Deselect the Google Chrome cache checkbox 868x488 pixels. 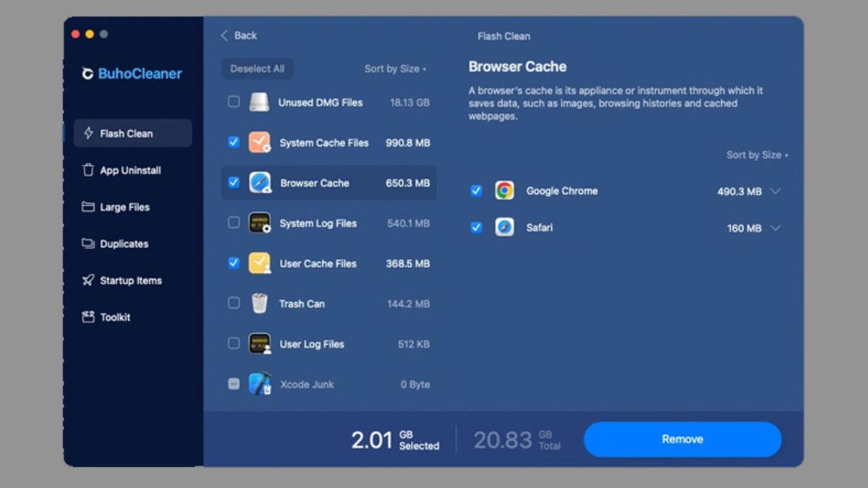coord(476,191)
